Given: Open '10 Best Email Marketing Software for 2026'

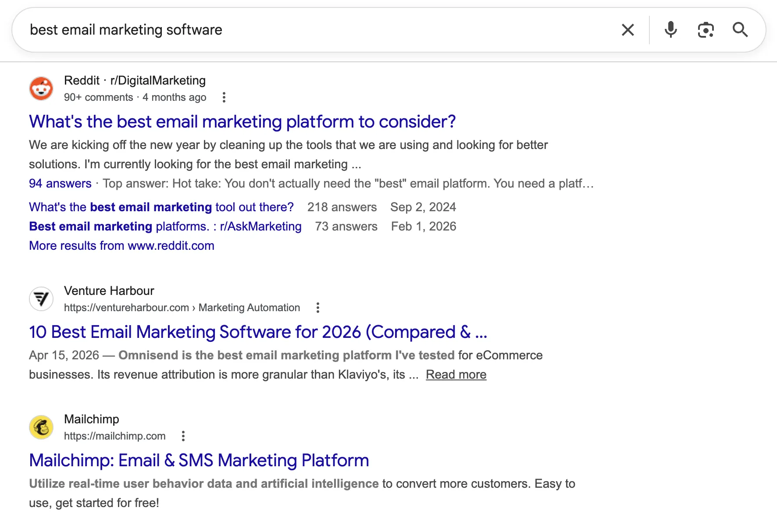Looking at the screenshot, I should (258, 332).
